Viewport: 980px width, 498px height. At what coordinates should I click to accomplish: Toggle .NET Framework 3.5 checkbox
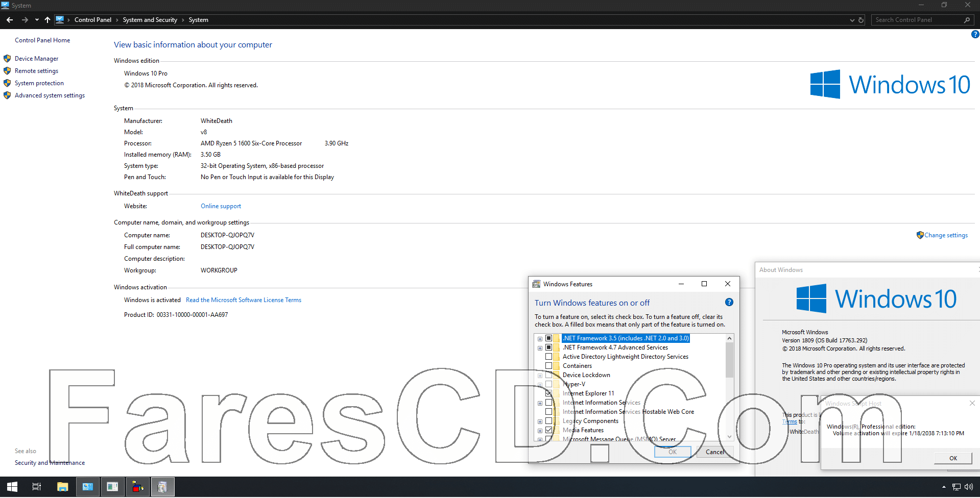point(548,338)
